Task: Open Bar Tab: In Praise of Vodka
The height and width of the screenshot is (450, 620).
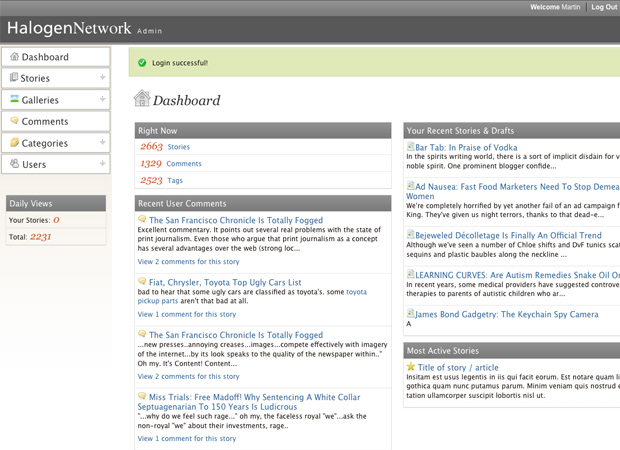Action: [466, 147]
